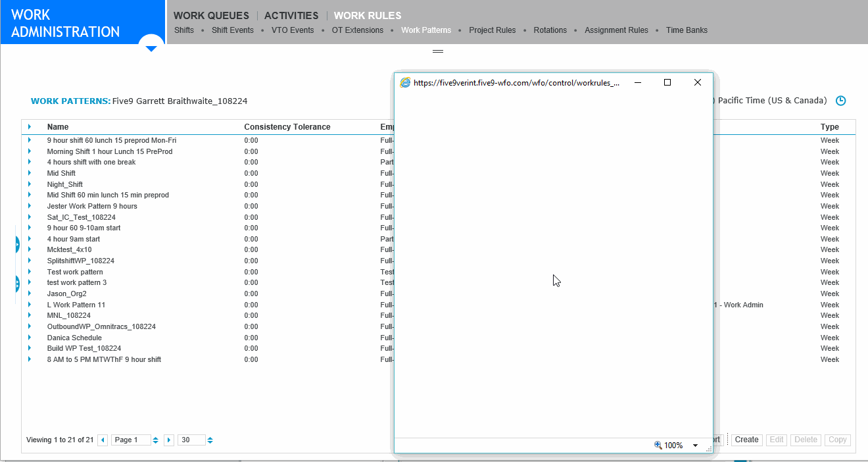Sort by the Type column header
The image size is (868, 462).
coord(830,127)
